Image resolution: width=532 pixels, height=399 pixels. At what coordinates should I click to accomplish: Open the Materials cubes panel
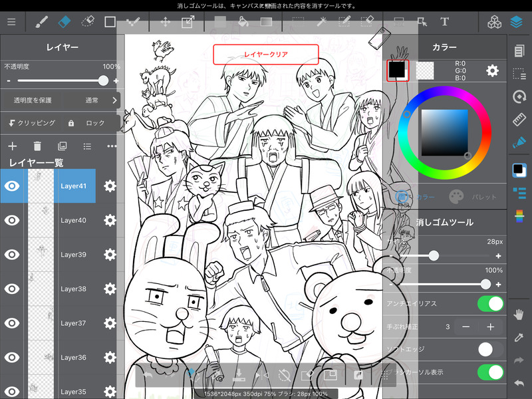coord(494,22)
